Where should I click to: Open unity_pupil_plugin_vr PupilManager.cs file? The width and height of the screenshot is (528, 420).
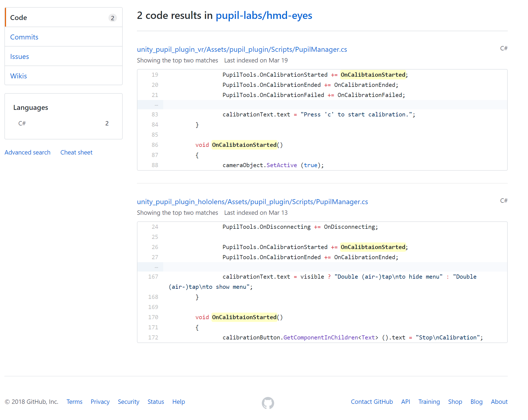coord(242,49)
